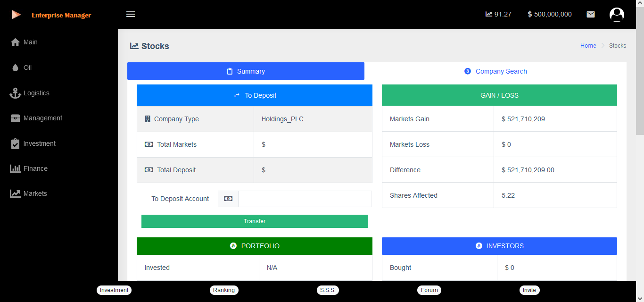Click the To Deposit Account input field
This screenshot has width=644, height=302.
305,199
